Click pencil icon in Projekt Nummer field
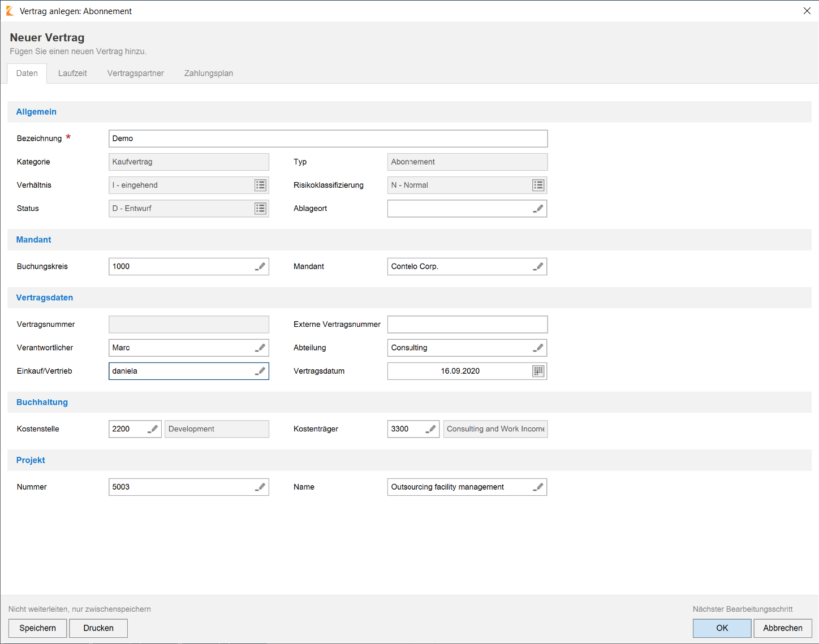Image resolution: width=819 pixels, height=644 pixels. coord(260,487)
